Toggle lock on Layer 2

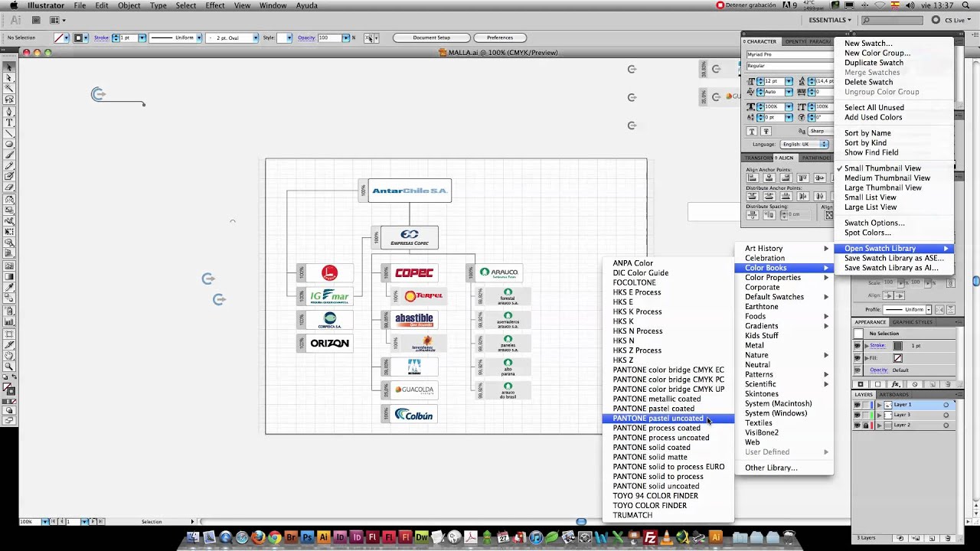tap(866, 425)
